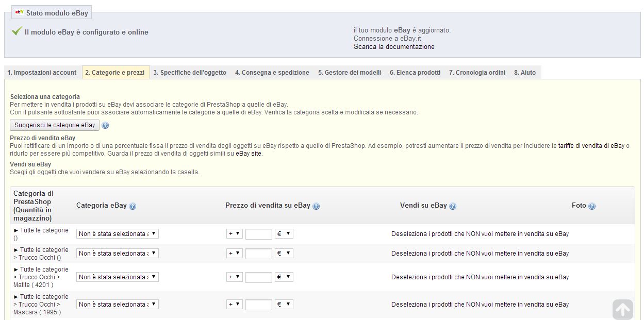Open plus/minus sign dropdown in Tutte le categorie () row
This screenshot has height=320, width=644.
coord(234,234)
